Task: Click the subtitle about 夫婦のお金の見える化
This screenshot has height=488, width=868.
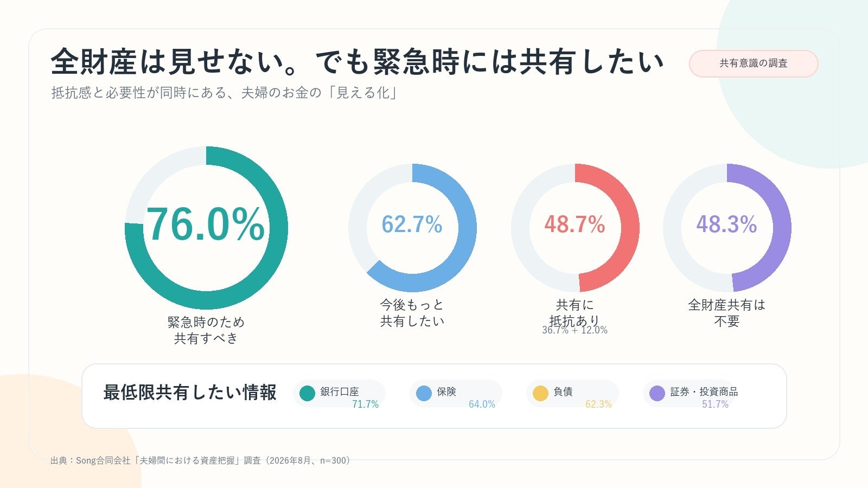Action: [225, 93]
